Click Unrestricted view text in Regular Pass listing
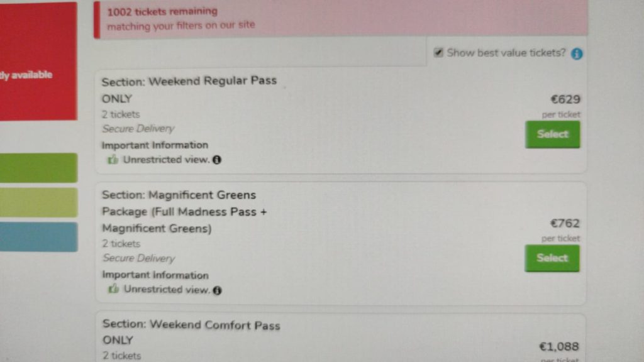 [166, 160]
